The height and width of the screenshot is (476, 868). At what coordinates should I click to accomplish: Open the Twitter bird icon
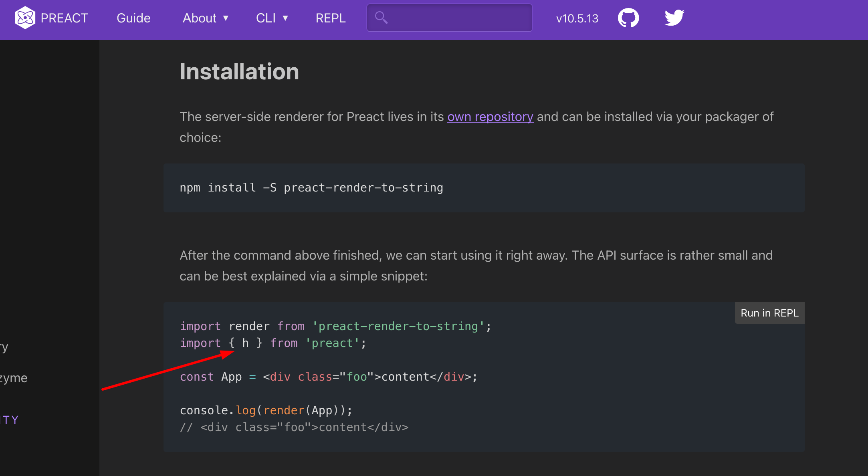tap(674, 18)
